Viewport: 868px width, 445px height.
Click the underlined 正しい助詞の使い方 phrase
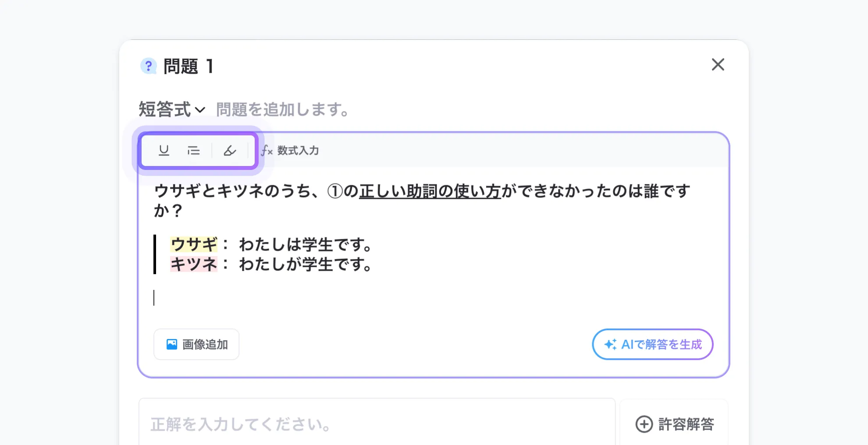[430, 191]
